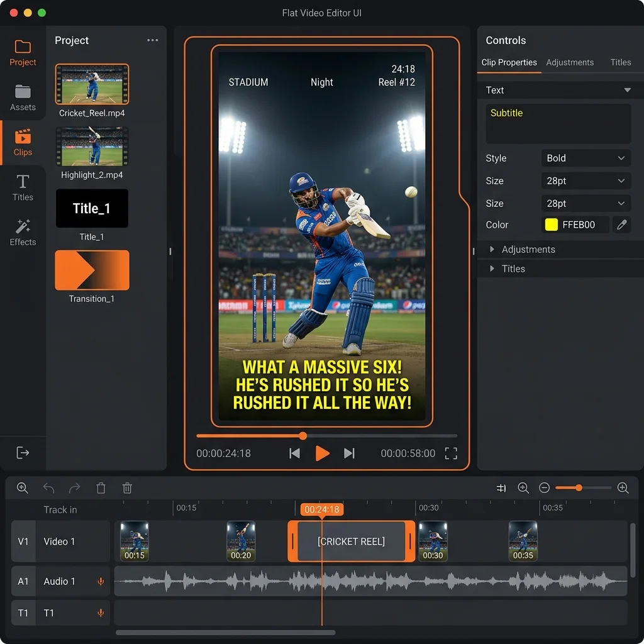Play the preview video
644x644 pixels.
point(322,453)
